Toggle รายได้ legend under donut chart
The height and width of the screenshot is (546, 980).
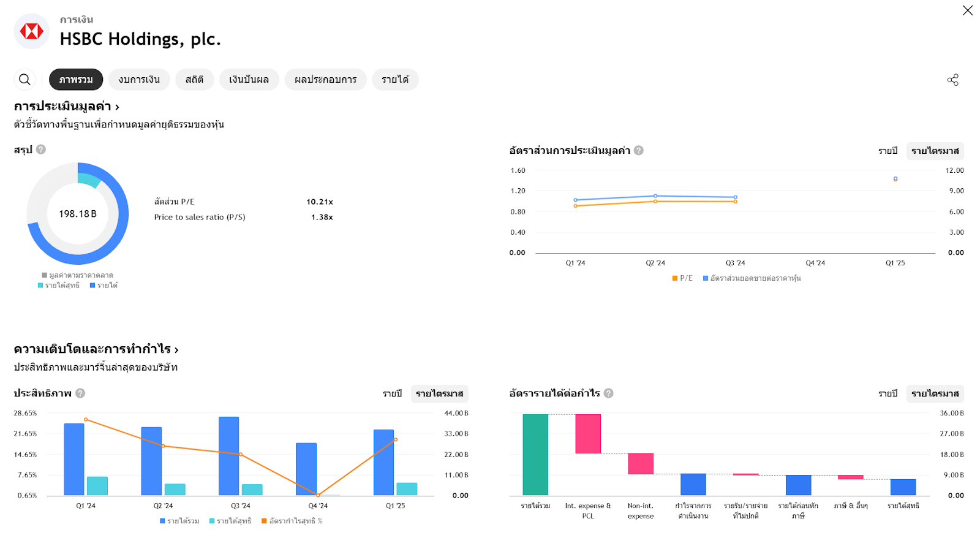(104, 286)
